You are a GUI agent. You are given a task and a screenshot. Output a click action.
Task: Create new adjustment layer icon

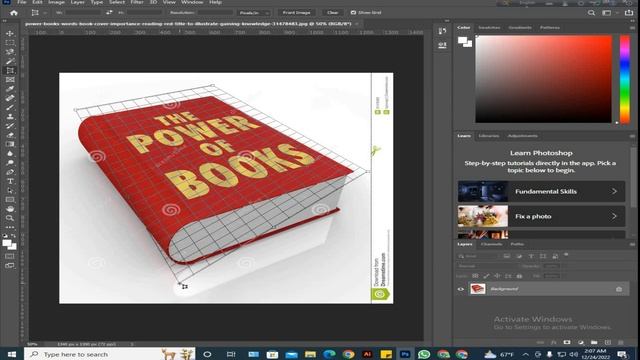[581, 342]
